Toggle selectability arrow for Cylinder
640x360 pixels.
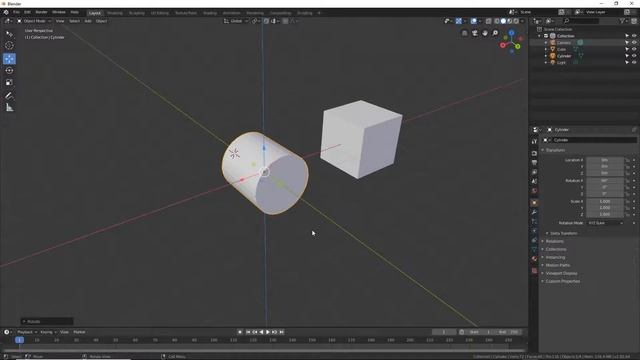click(627, 56)
